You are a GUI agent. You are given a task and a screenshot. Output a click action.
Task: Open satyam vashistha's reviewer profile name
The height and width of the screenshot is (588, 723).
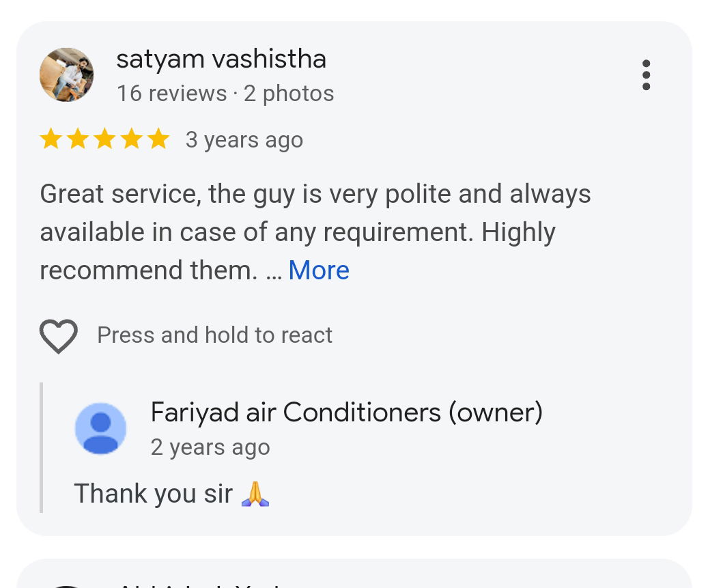tap(221, 59)
